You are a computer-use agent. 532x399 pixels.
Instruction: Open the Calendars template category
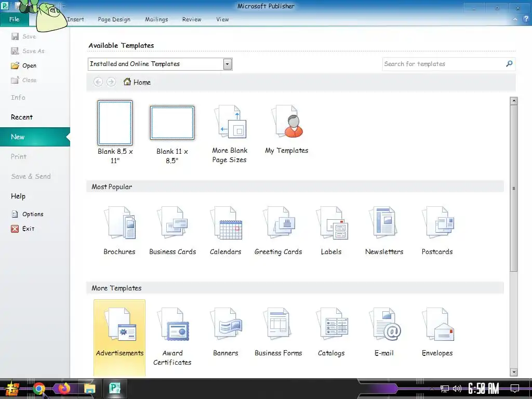tap(225, 231)
